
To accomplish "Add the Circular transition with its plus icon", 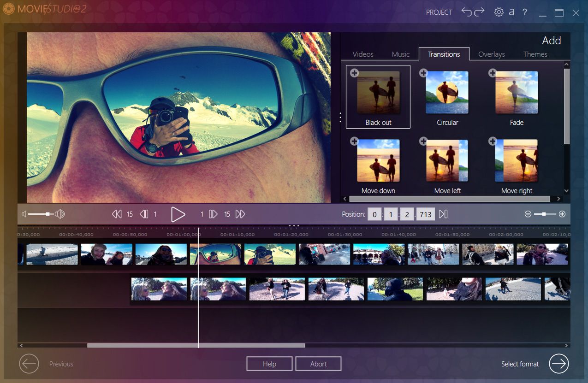I will [423, 72].
